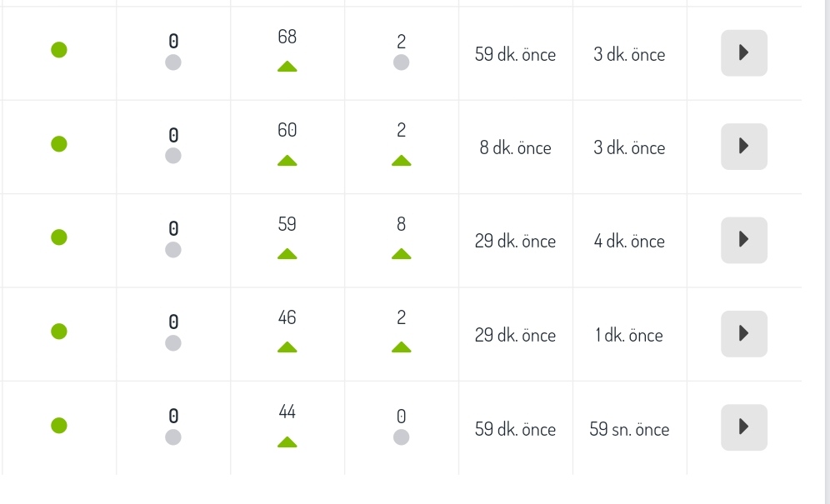Click green up arrow under 46
This screenshot has height=504, width=830.
pos(287,347)
